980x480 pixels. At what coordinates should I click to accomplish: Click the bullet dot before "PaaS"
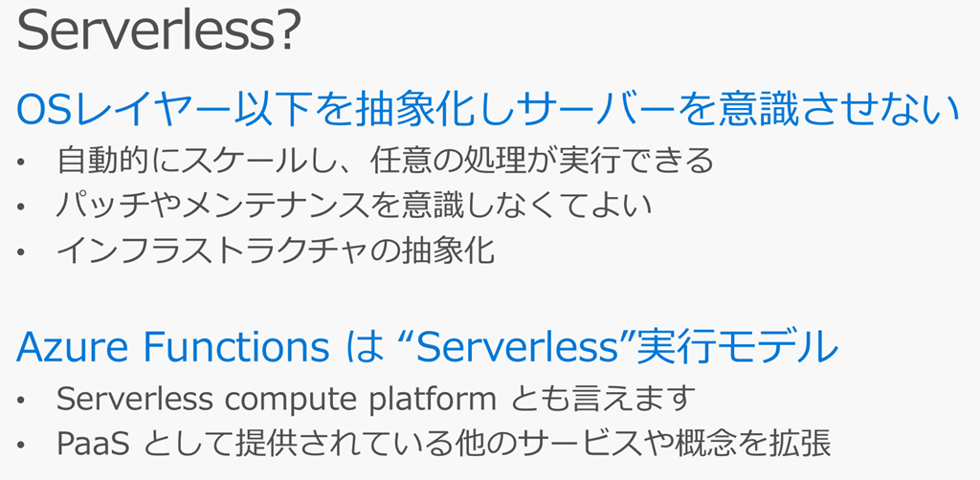click(23, 446)
